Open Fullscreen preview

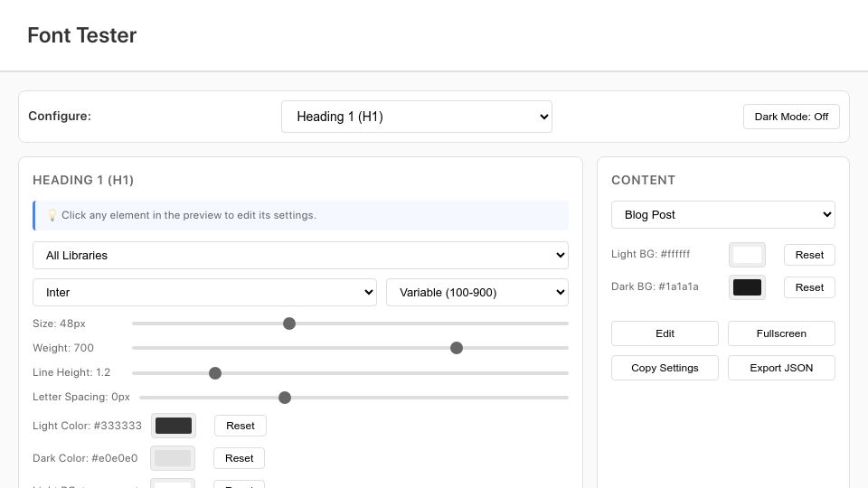(x=781, y=333)
